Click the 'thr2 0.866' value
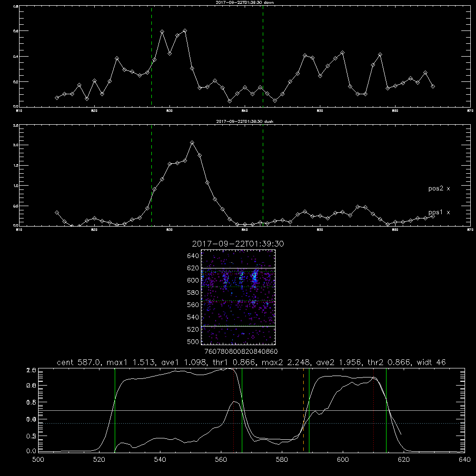476x476 pixels. coord(390,362)
